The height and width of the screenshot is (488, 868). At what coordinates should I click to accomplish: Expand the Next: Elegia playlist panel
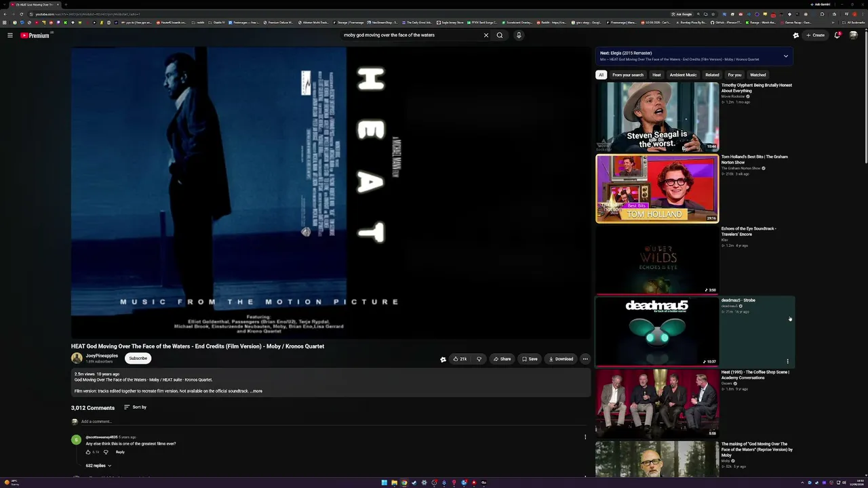point(786,56)
